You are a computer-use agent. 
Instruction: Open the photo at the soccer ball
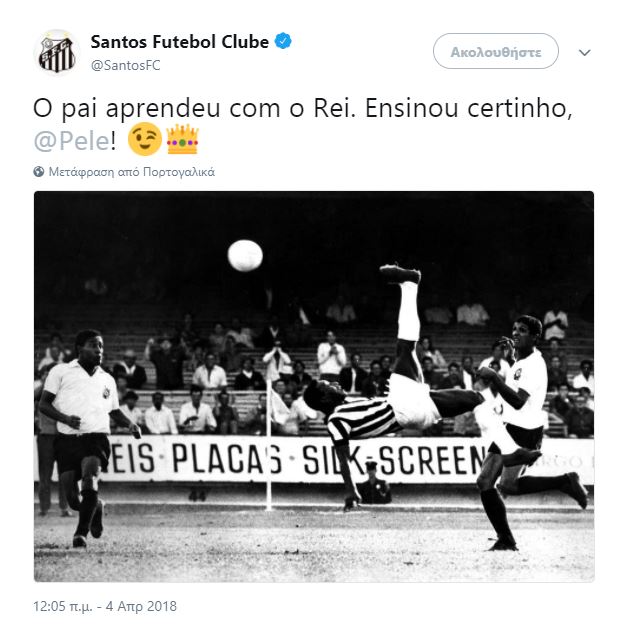[245, 256]
